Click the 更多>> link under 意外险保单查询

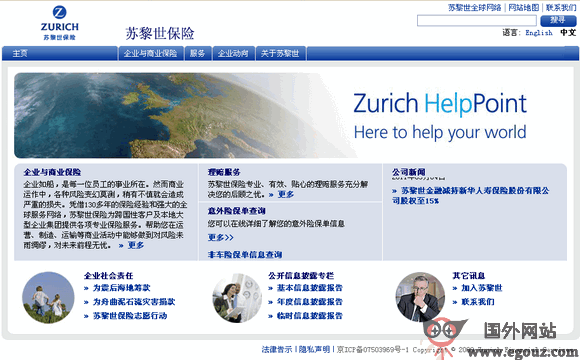click(x=221, y=237)
